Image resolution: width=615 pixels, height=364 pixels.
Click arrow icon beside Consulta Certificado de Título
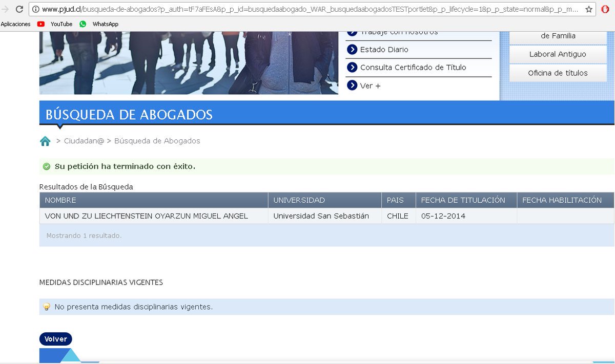click(352, 67)
